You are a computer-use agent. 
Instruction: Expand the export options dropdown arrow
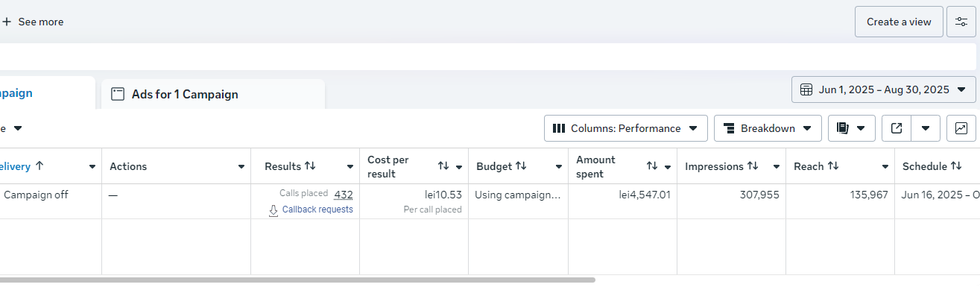point(926,128)
